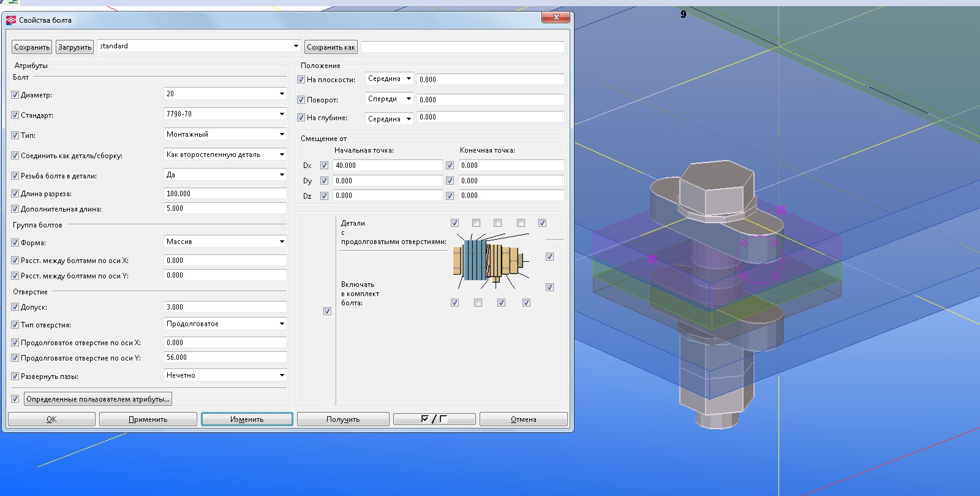Viewport: 980px width, 496px height.
Task: Expand the Форма dropdown showing Массив
Action: [225, 242]
